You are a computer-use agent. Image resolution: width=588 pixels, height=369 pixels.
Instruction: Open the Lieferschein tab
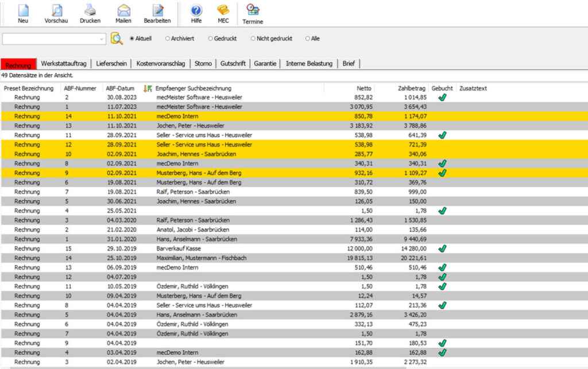pos(111,64)
